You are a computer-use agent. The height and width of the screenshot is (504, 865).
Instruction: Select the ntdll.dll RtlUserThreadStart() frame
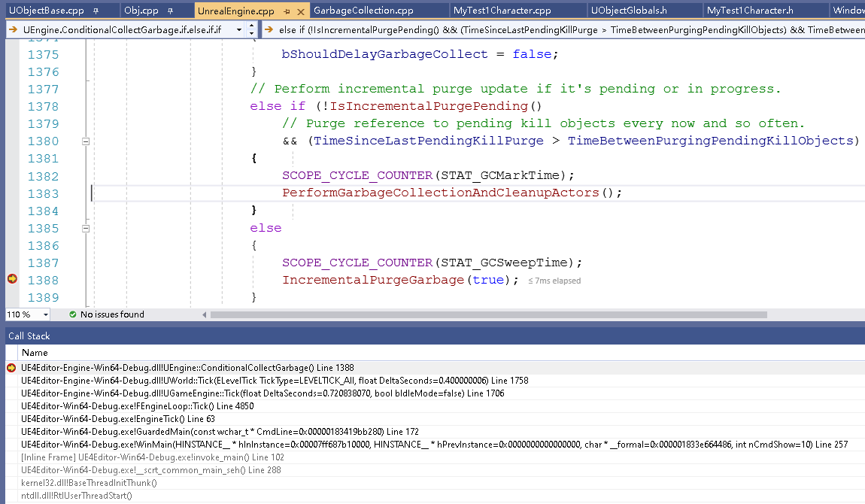click(77, 495)
